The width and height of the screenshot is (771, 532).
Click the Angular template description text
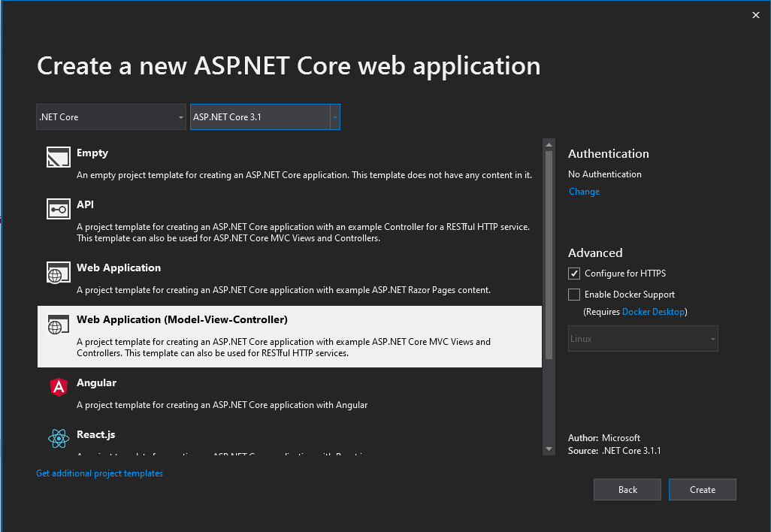tap(222, 405)
